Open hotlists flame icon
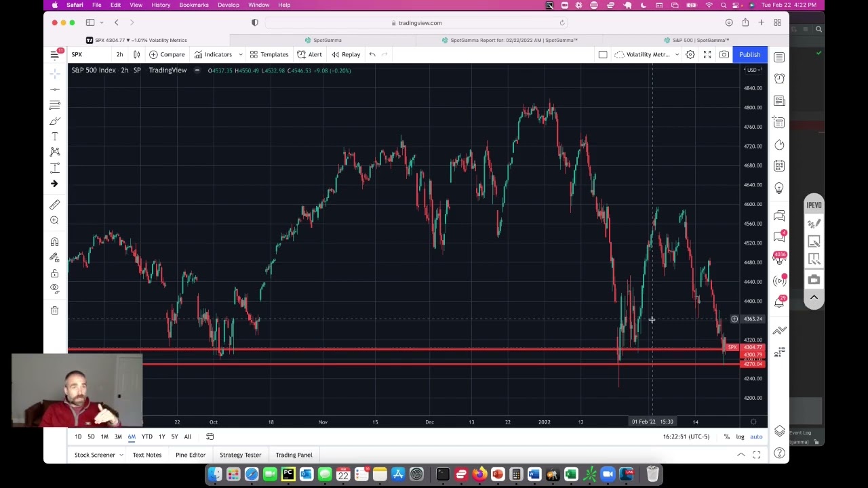868x488 pixels. pyautogui.click(x=779, y=144)
